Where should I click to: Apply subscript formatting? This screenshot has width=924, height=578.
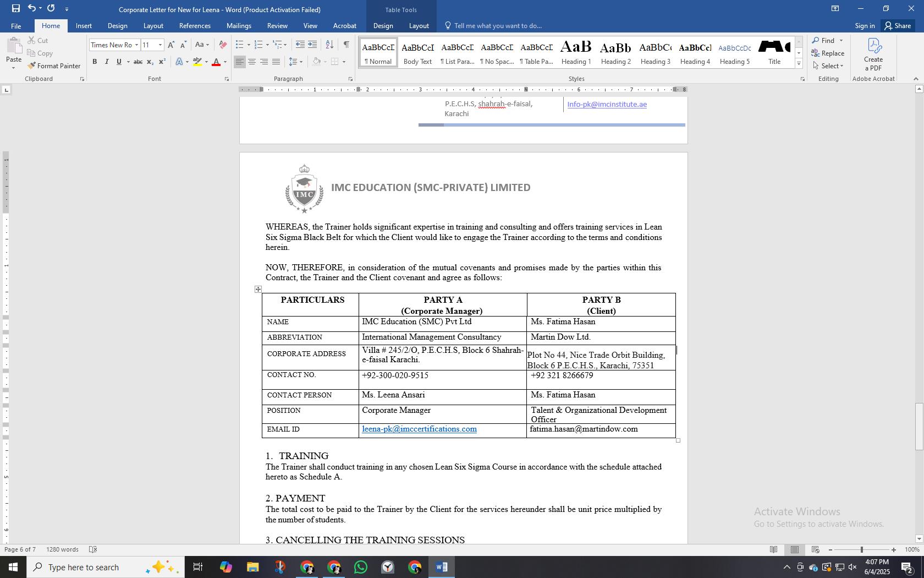(x=150, y=62)
